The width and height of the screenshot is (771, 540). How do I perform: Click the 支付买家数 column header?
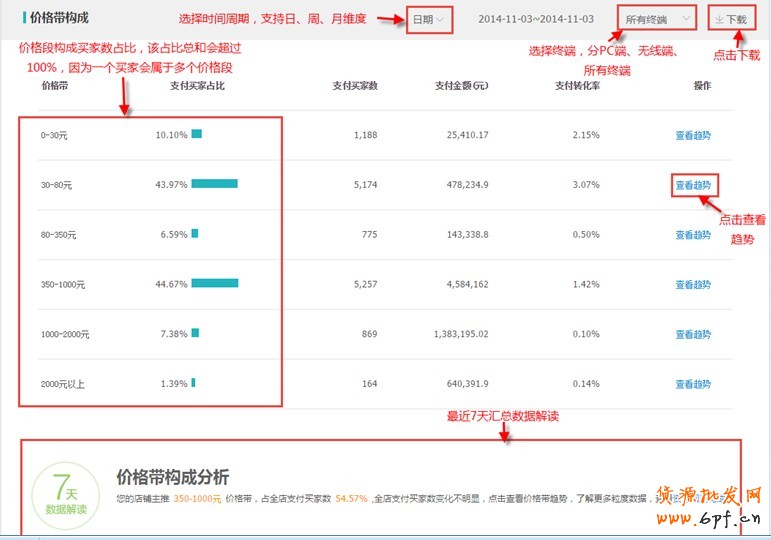(355, 86)
